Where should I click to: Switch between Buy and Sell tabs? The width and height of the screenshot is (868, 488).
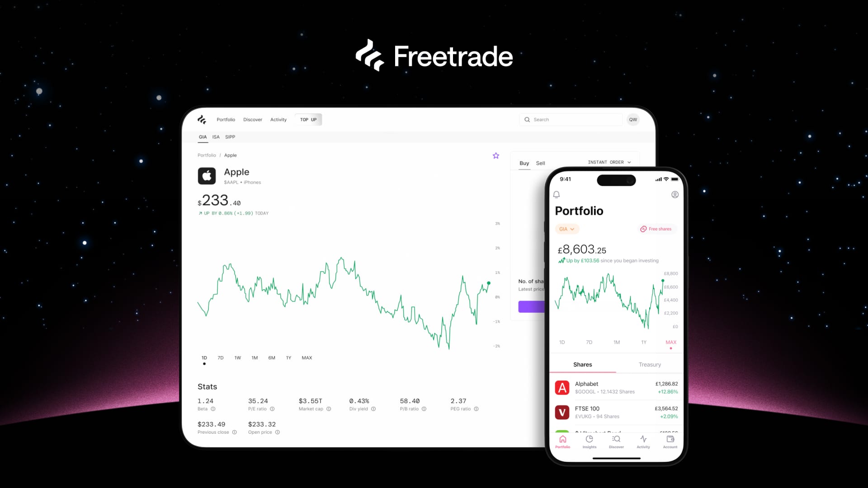(x=540, y=163)
